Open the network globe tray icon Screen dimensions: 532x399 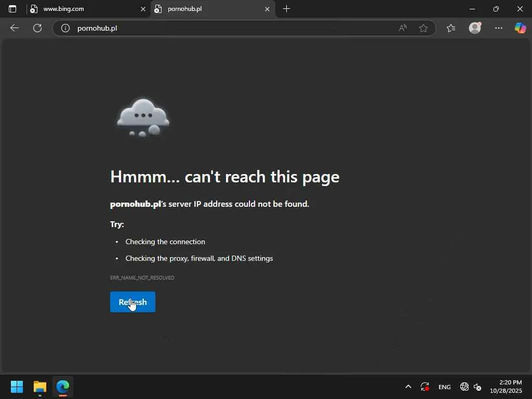464,387
